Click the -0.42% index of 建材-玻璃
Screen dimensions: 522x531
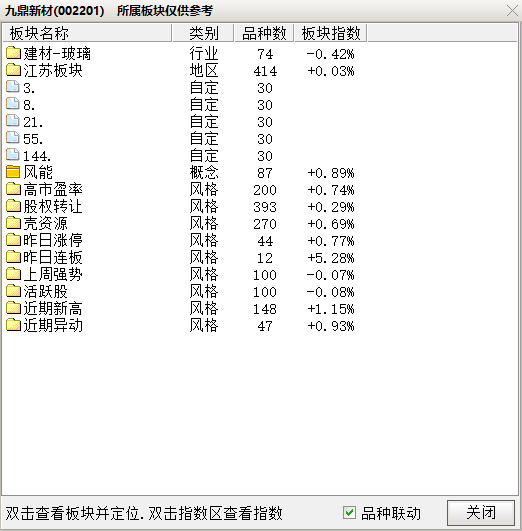point(331,54)
